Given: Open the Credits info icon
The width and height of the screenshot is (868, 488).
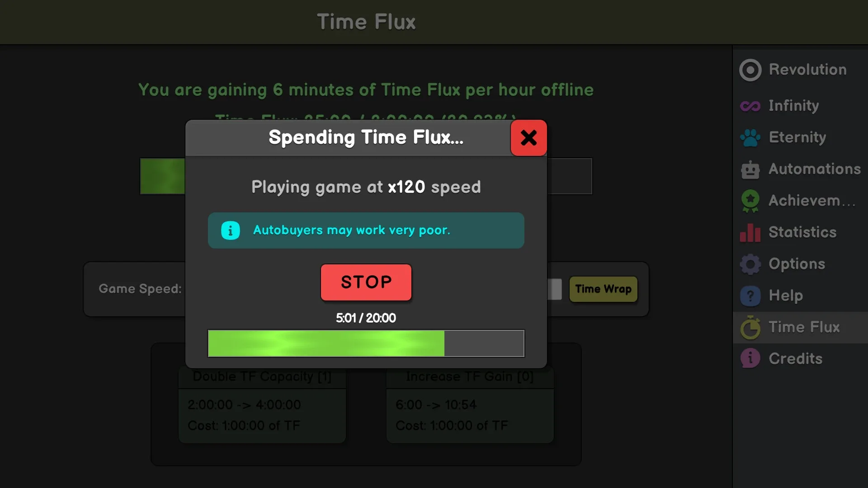Looking at the screenshot, I should tap(750, 359).
